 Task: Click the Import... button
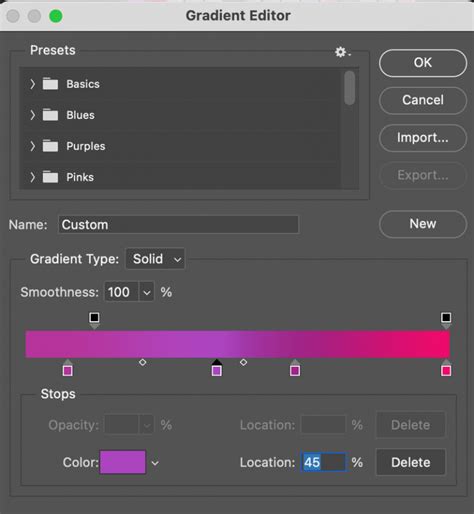click(423, 138)
